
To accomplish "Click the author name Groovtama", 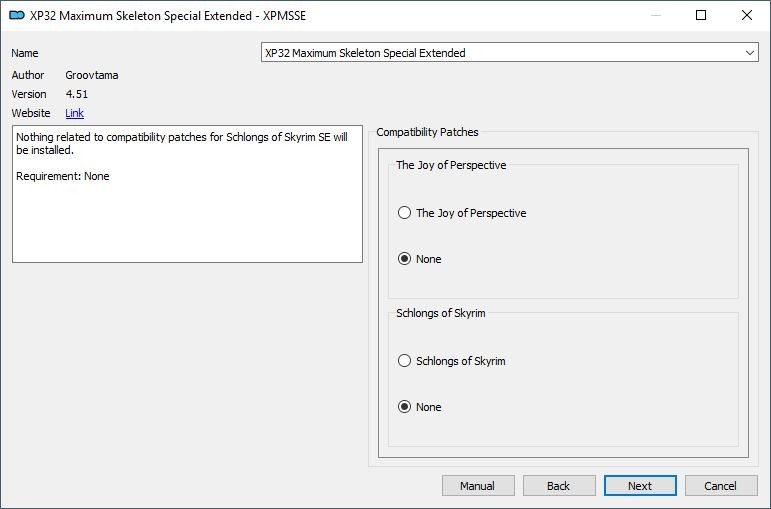I will point(92,75).
